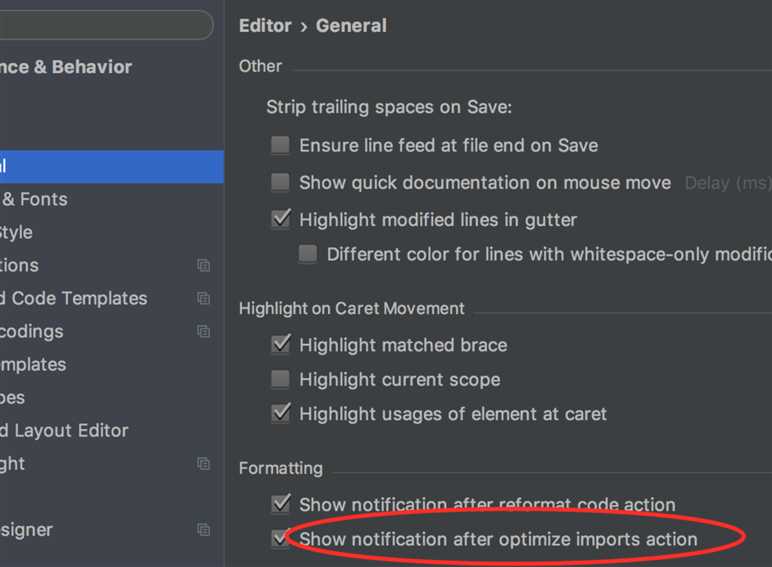772x567 pixels.
Task: Click project-scope icon beside GUI Designer row
Action: point(204,530)
